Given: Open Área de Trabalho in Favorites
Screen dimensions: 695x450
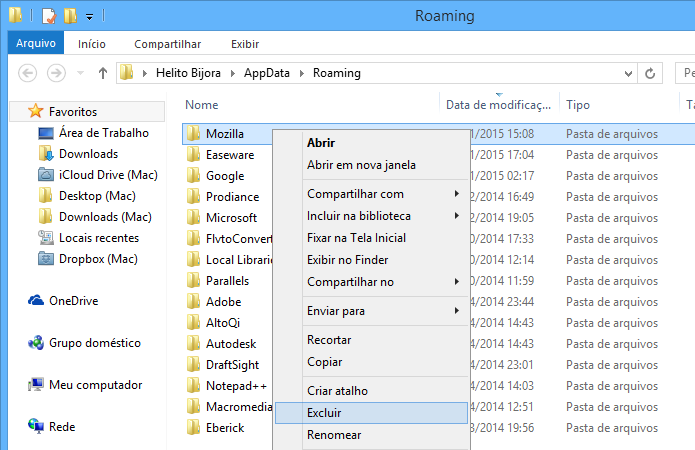Looking at the screenshot, I should (104, 133).
